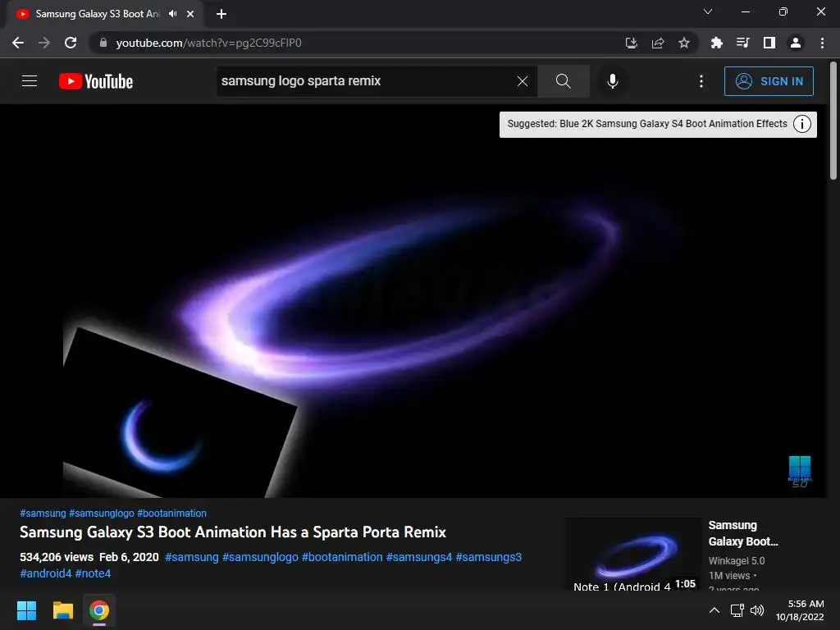
Task: Run search with the magnifier button
Action: click(x=563, y=81)
